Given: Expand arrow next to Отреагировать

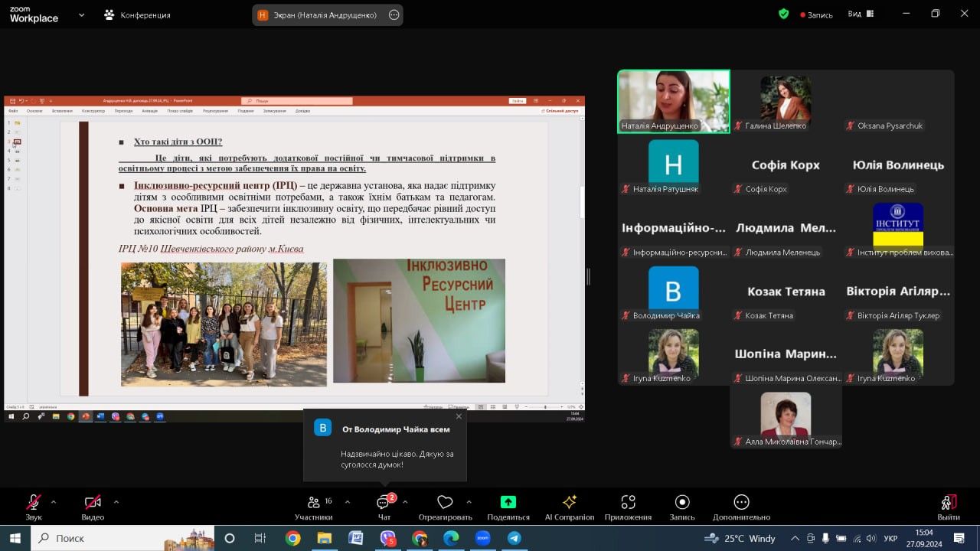Looking at the screenshot, I should [469, 502].
